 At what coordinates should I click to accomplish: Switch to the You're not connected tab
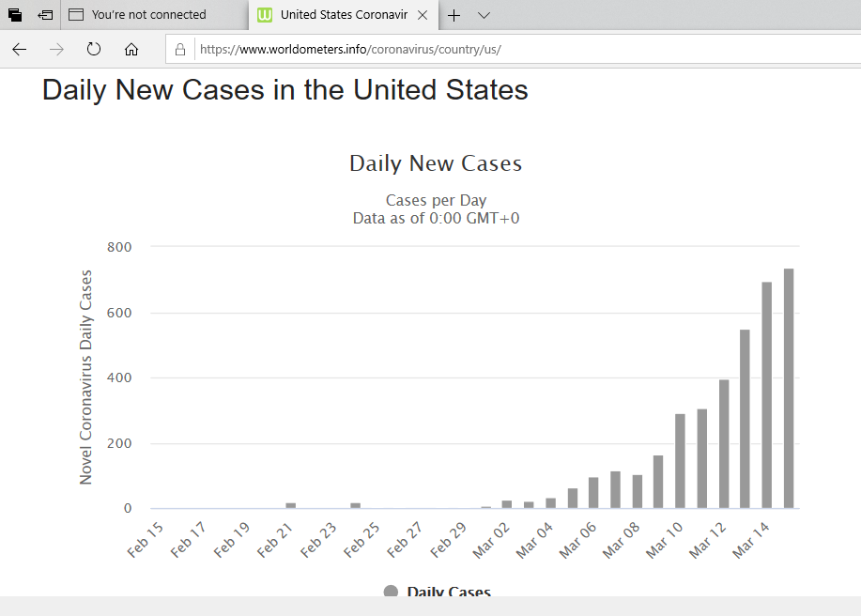pos(148,15)
